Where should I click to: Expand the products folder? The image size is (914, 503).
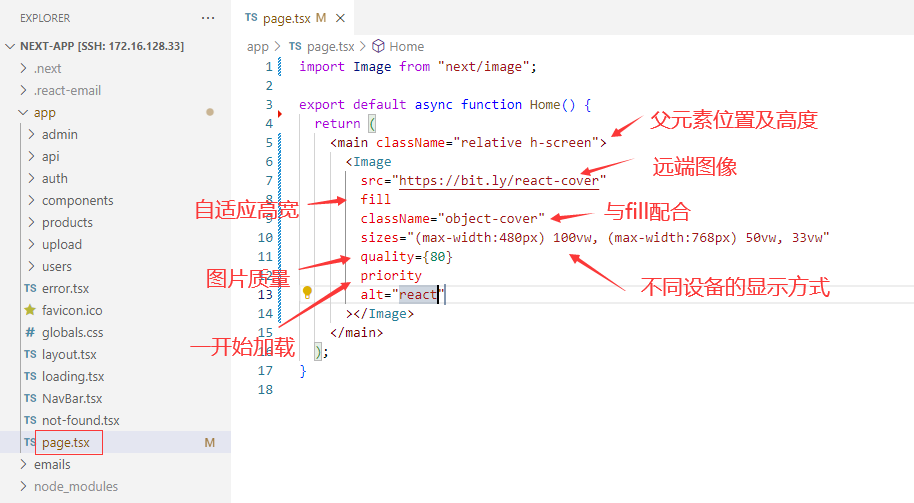[31, 223]
